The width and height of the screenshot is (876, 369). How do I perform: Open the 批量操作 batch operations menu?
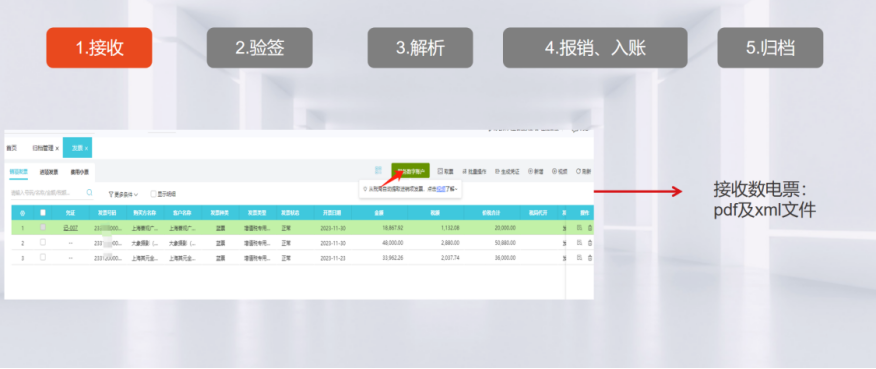[x=474, y=171]
